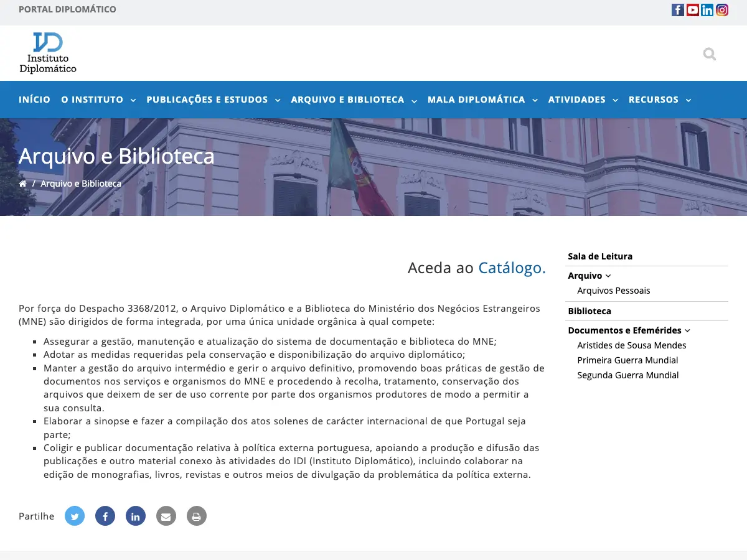747x560 pixels.
Task: Print the page using printer icon
Action: click(197, 516)
